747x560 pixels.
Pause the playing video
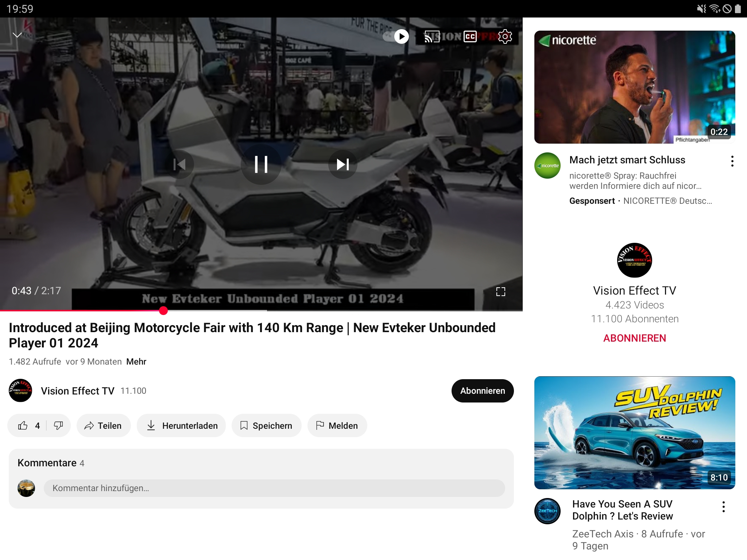[x=261, y=164]
